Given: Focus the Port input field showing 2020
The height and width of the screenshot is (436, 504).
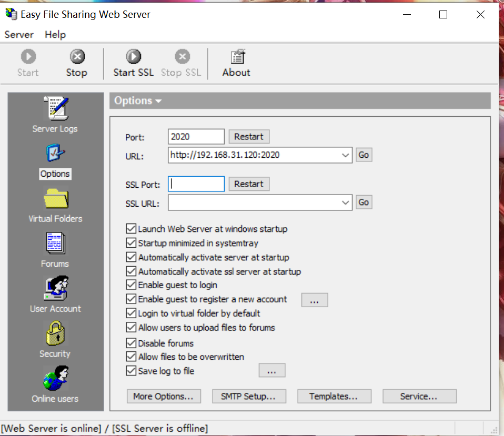Looking at the screenshot, I should (196, 137).
